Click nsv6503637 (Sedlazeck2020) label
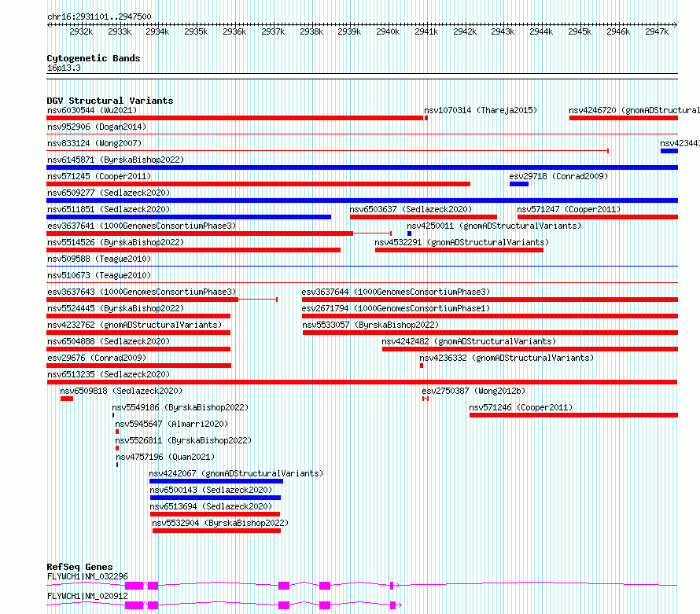This screenshot has height=614, width=700. (x=411, y=209)
